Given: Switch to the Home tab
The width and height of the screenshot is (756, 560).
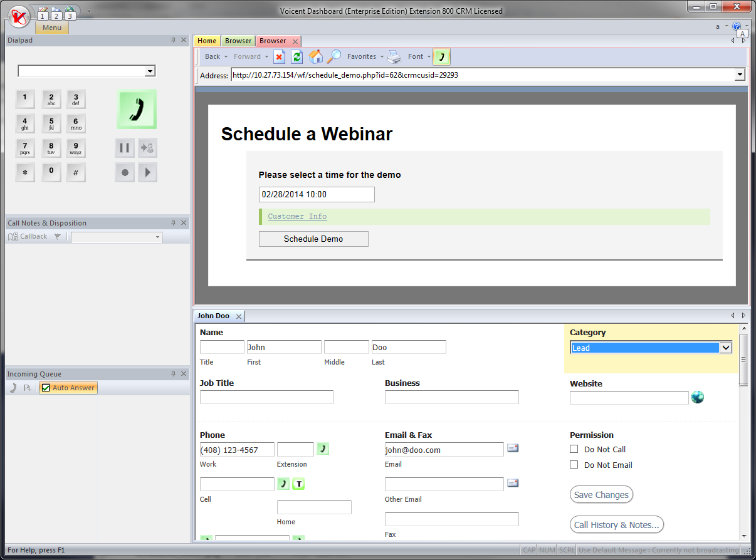Looking at the screenshot, I should pyautogui.click(x=207, y=41).
